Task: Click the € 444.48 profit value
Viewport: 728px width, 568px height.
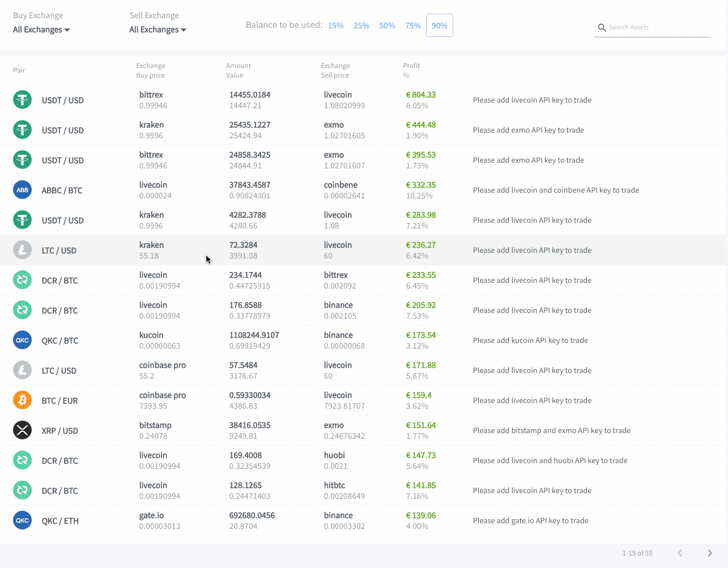Action: 421,125
